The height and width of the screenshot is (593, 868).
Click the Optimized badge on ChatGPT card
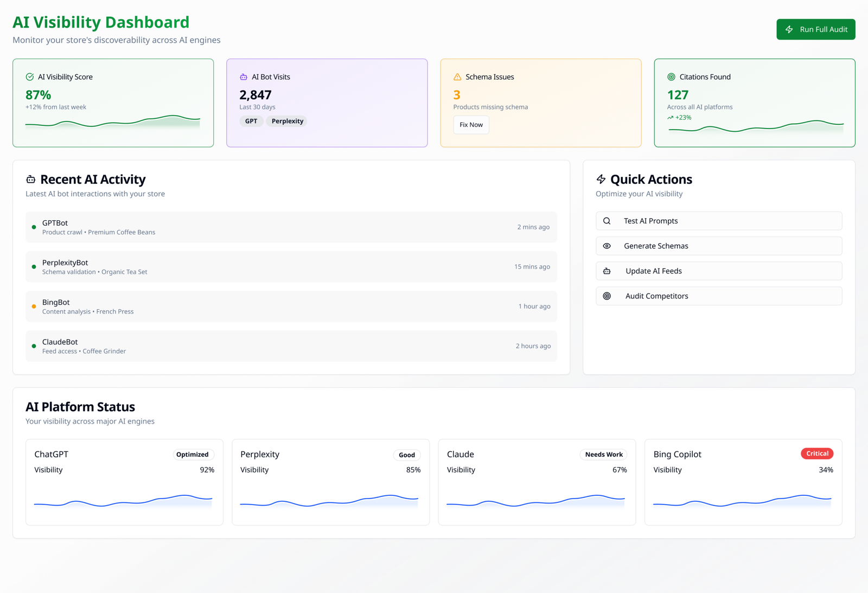(193, 455)
